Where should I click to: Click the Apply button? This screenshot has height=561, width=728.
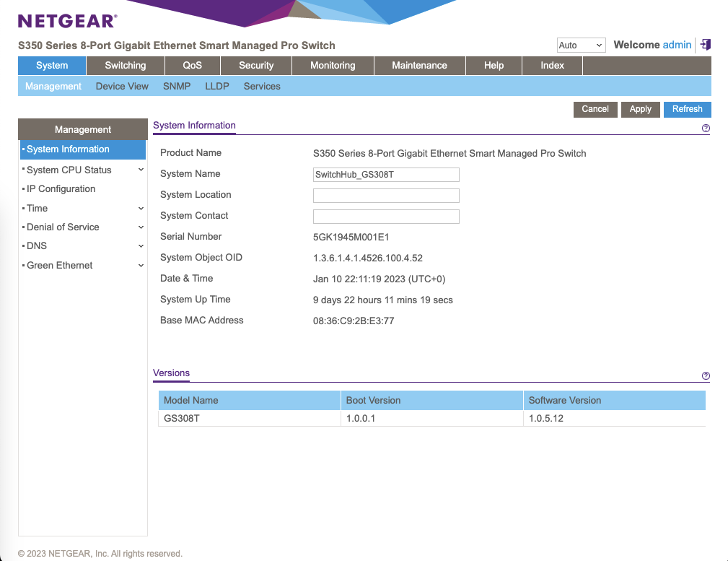coord(640,109)
